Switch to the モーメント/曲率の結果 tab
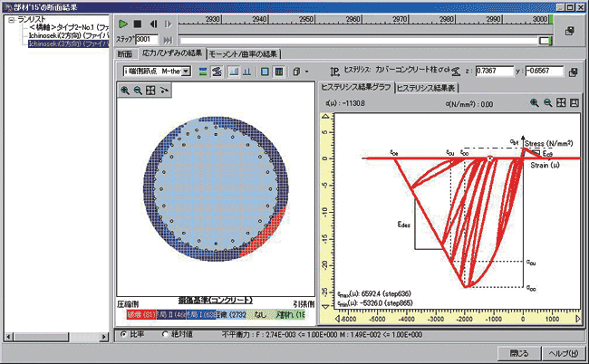The image size is (589, 364). (x=244, y=54)
